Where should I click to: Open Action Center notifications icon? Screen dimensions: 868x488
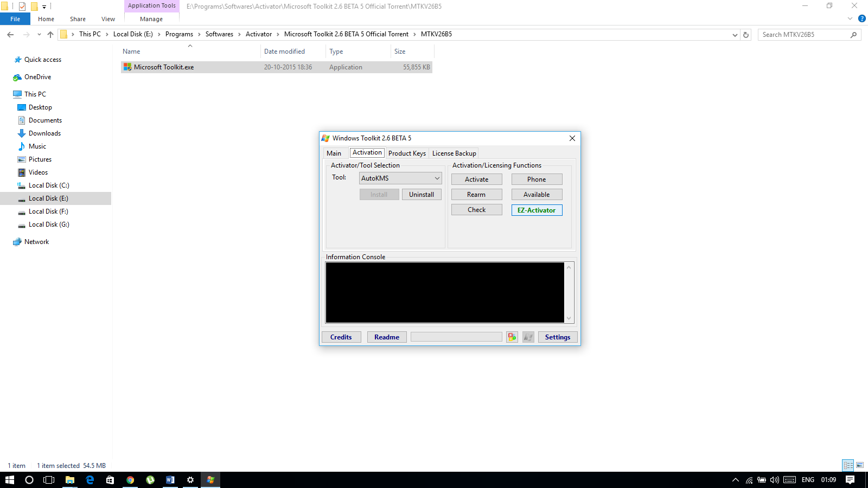850,480
